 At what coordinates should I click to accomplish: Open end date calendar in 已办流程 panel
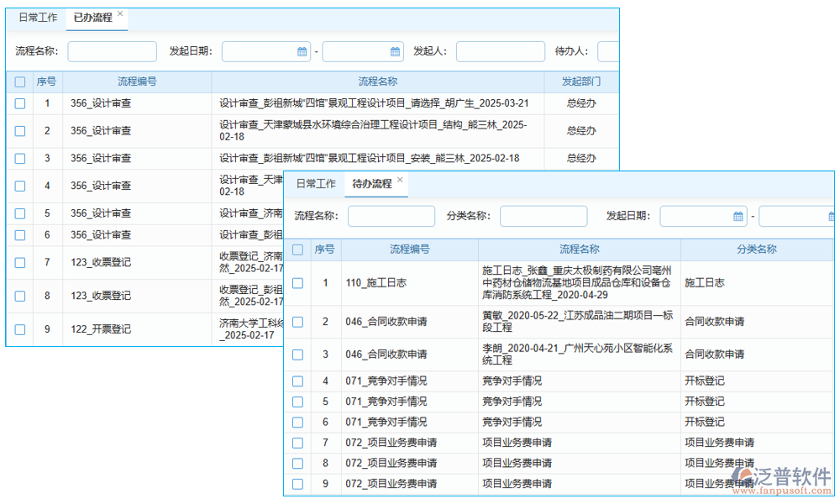[395, 52]
